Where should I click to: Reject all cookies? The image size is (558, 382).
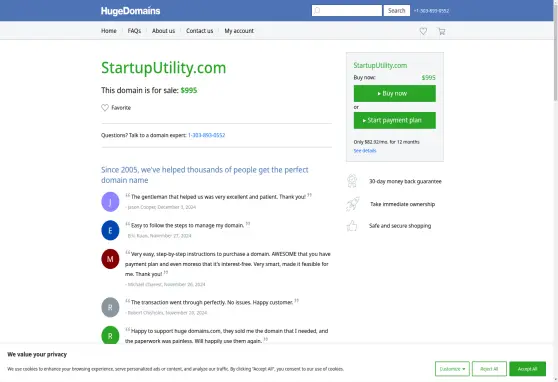click(x=489, y=369)
